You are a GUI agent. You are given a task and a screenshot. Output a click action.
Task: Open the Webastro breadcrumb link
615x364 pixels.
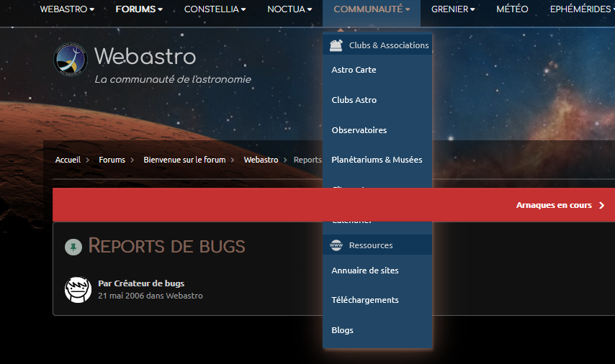tap(261, 160)
